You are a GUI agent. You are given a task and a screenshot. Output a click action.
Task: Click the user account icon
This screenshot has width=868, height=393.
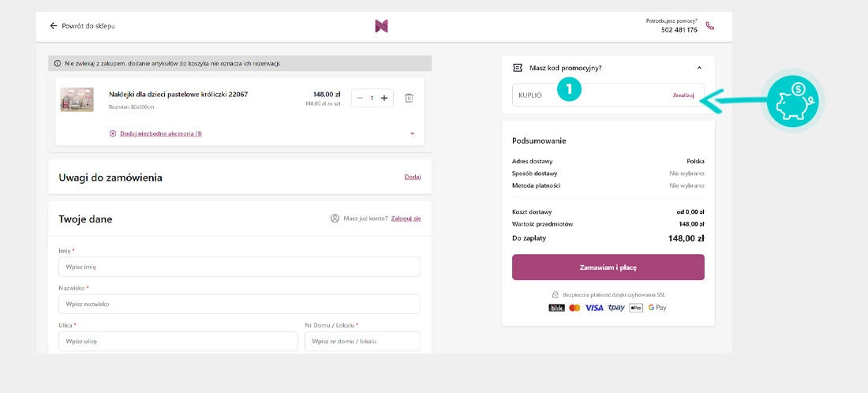point(335,219)
